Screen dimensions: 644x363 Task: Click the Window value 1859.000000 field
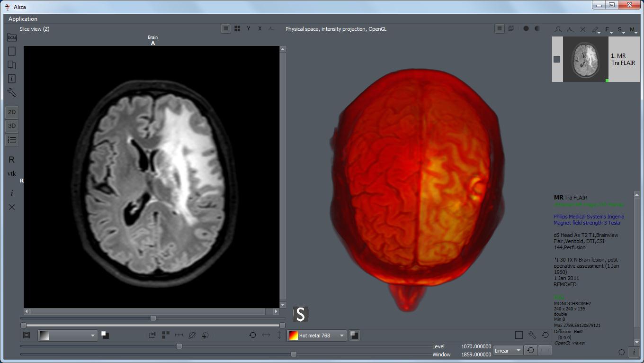(x=476, y=354)
